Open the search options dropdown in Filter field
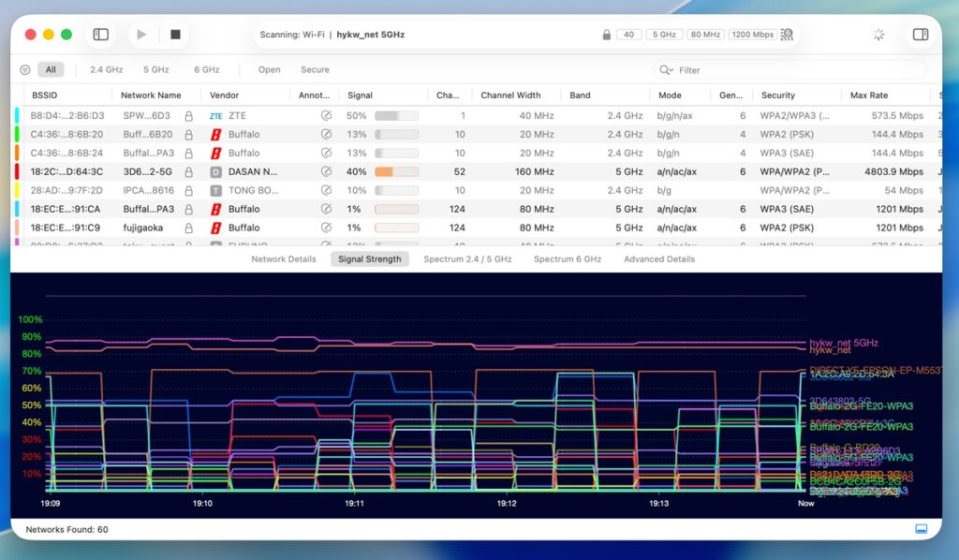This screenshot has height=560, width=959. pyautogui.click(x=666, y=70)
